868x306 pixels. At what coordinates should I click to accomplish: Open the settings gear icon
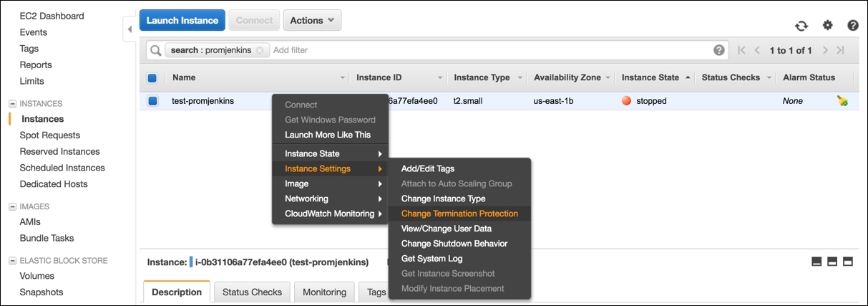click(828, 25)
